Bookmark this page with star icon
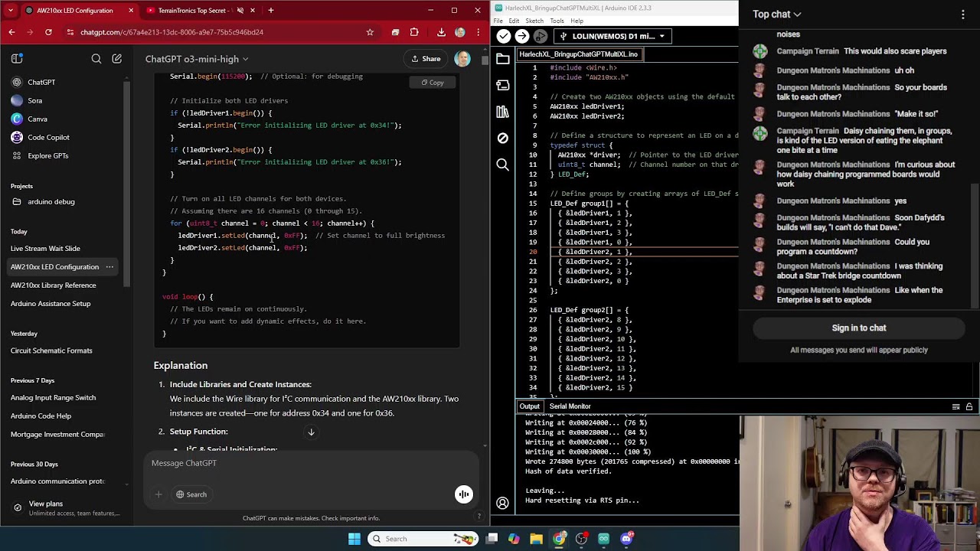The height and width of the screenshot is (551, 980). click(x=370, y=32)
